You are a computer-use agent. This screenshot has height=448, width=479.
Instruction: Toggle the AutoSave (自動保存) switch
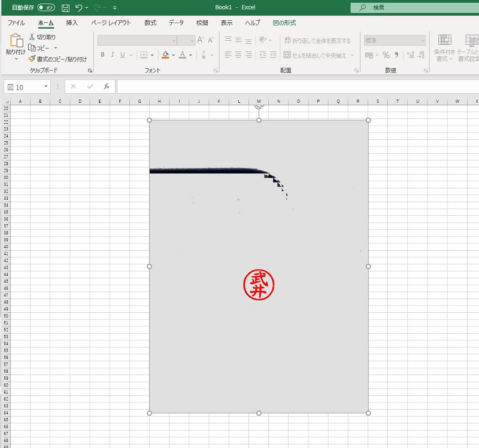(x=46, y=8)
